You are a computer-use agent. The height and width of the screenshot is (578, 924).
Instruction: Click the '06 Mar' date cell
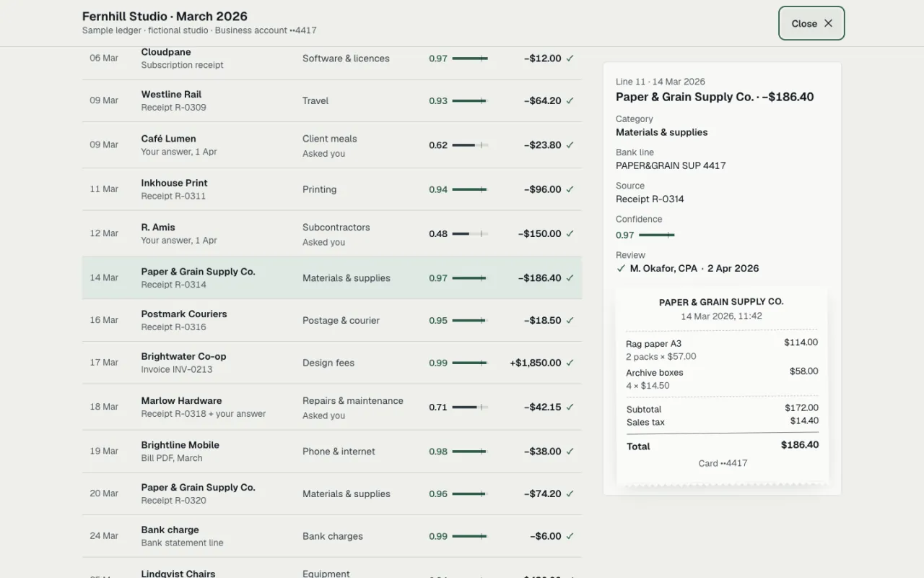click(104, 59)
